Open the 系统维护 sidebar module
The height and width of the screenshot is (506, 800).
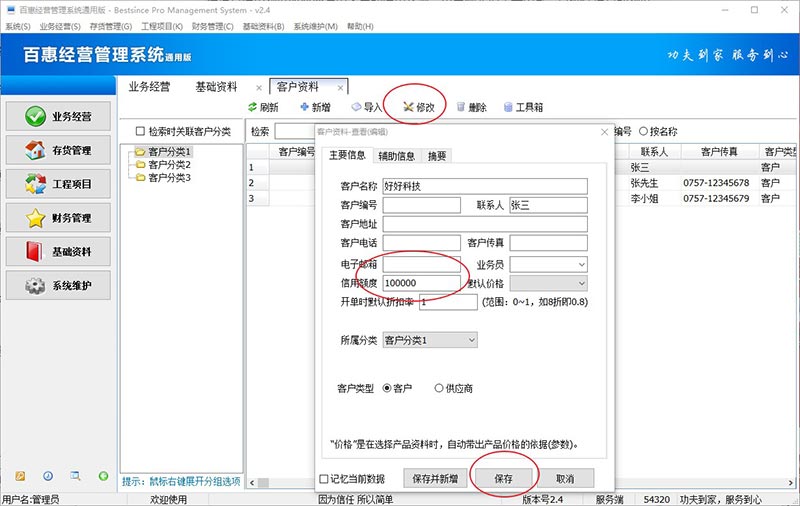[58, 285]
